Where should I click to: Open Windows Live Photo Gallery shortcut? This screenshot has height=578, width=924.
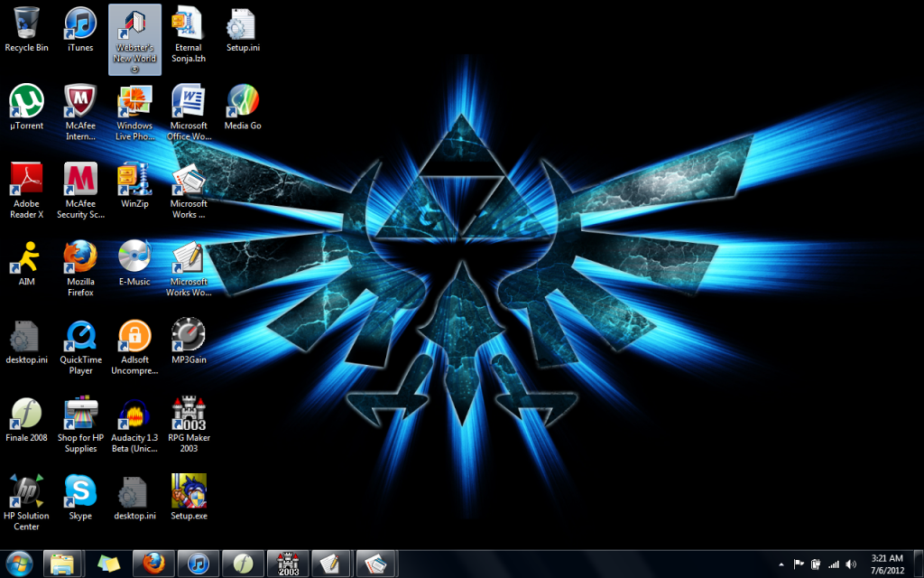(x=135, y=112)
